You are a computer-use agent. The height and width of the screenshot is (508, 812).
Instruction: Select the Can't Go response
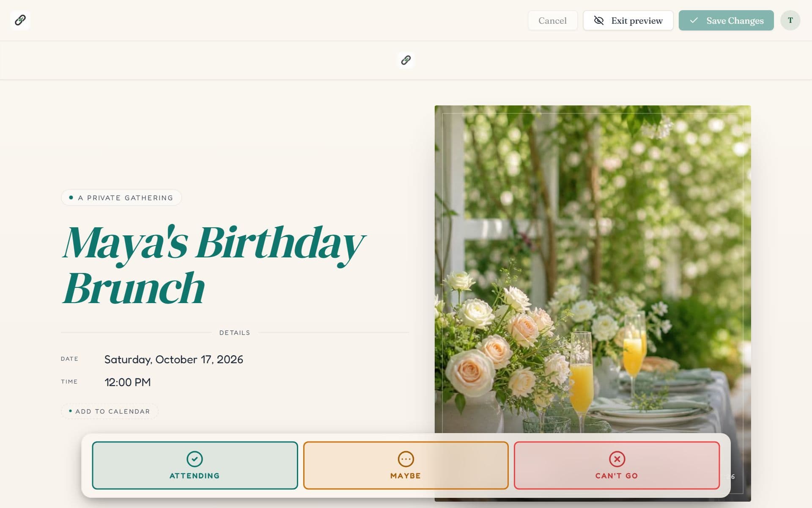(617, 466)
